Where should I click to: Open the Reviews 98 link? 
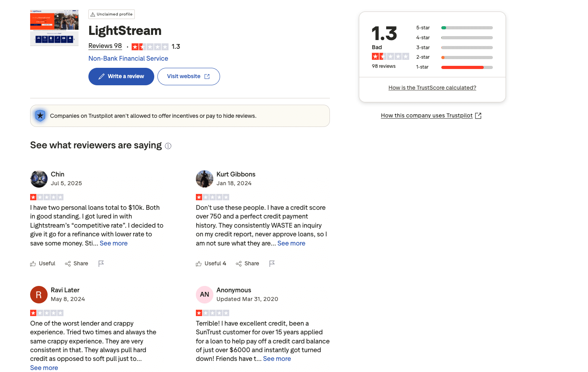click(x=105, y=46)
